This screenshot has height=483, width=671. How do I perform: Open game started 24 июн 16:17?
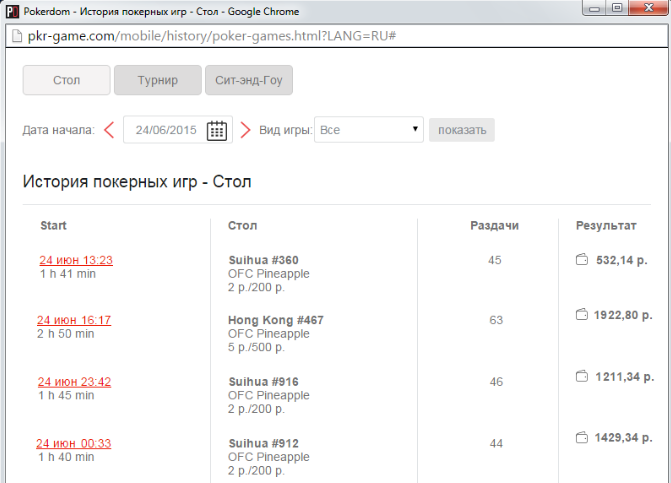tap(74, 320)
